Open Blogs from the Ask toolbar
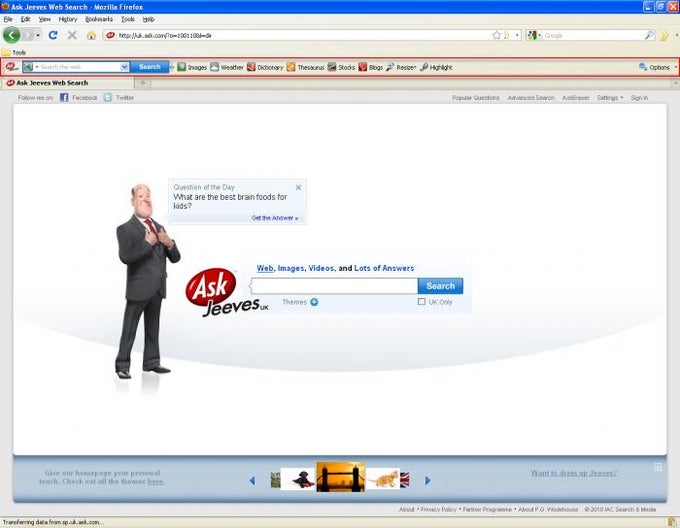Image resolution: width=680 pixels, height=528 pixels. tap(371, 67)
